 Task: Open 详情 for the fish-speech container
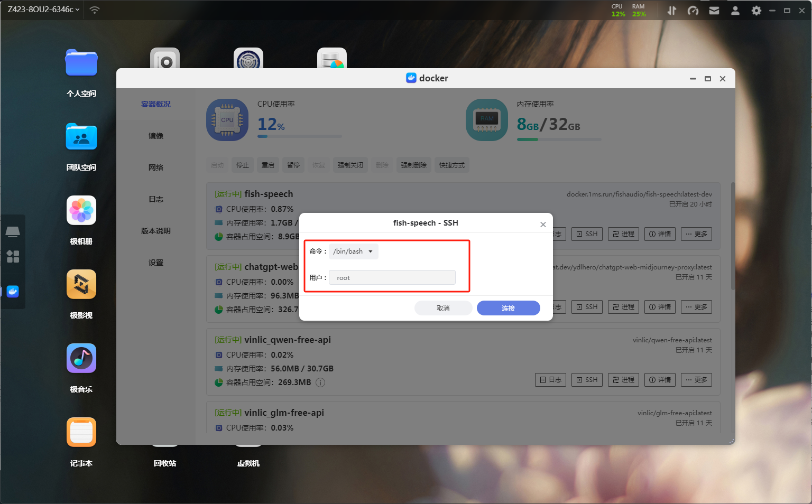[660, 234]
